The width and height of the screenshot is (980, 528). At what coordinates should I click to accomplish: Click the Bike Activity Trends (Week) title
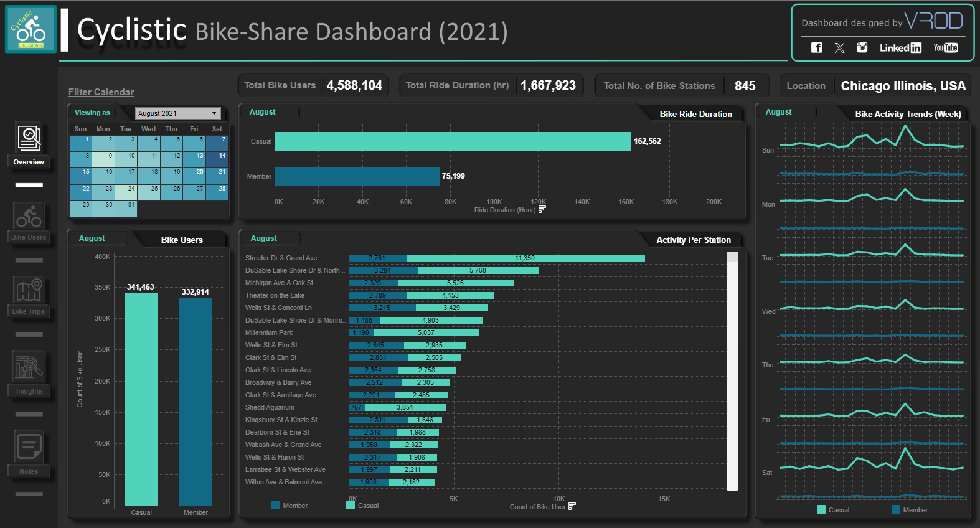(x=908, y=114)
